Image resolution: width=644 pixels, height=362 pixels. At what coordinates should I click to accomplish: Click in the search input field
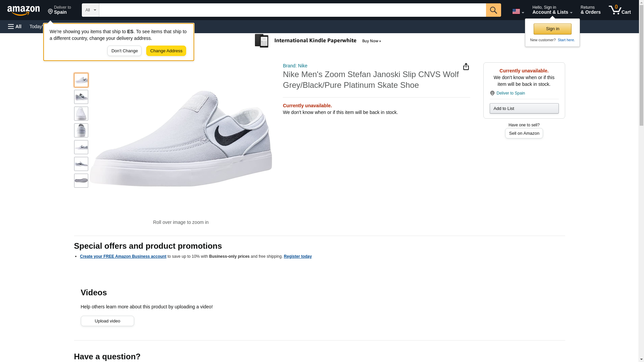coord(292,10)
